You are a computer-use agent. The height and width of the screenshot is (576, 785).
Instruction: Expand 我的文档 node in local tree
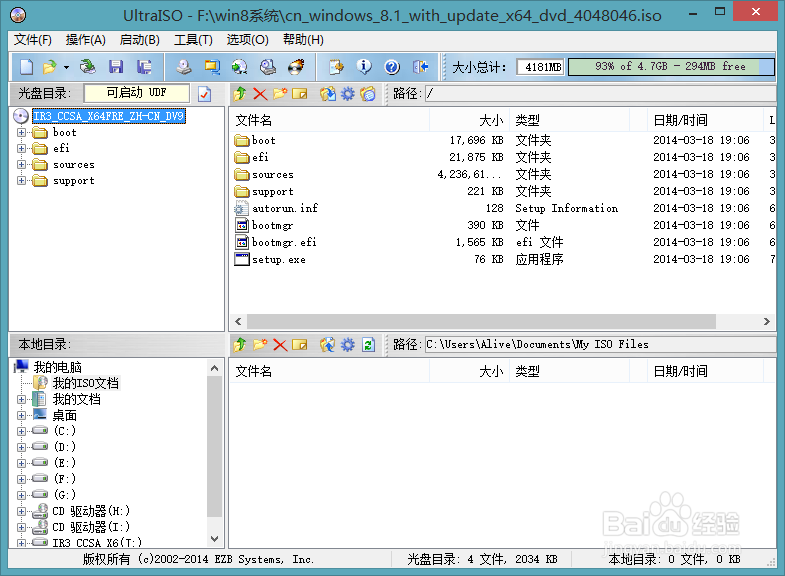click(x=21, y=399)
